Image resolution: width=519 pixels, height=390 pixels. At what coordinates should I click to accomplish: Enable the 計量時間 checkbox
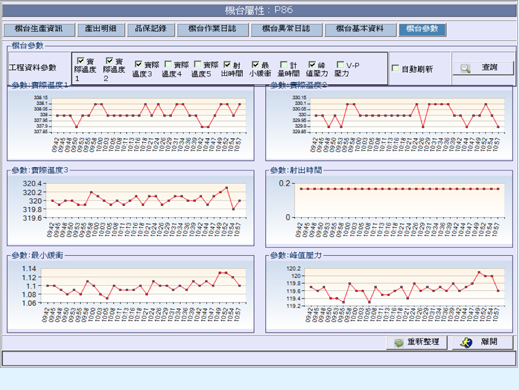pos(284,64)
